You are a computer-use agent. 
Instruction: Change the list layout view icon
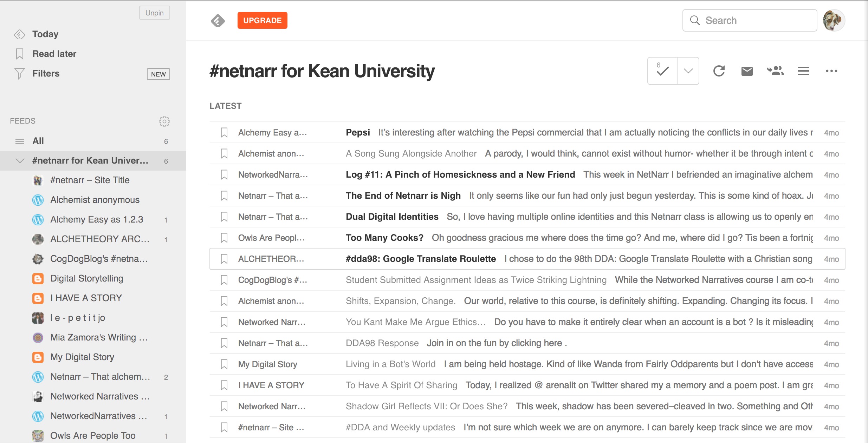pyautogui.click(x=803, y=71)
